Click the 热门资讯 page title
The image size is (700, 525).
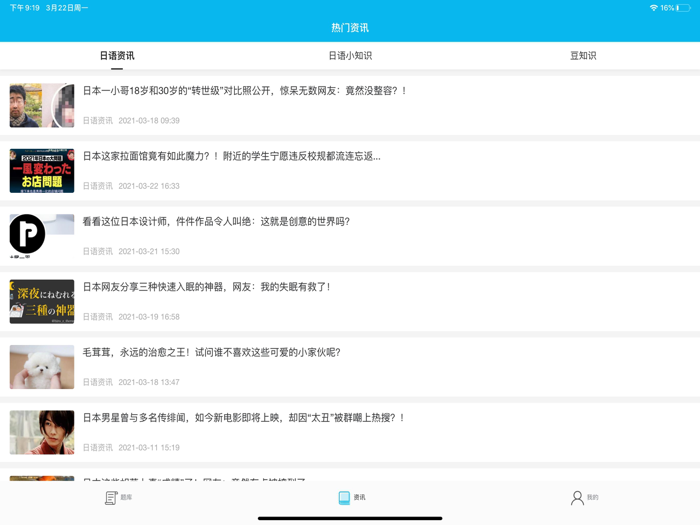click(350, 28)
